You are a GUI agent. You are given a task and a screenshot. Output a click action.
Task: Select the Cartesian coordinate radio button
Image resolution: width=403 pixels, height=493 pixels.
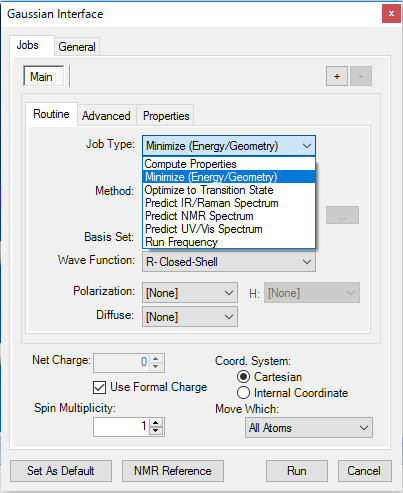[x=243, y=377]
